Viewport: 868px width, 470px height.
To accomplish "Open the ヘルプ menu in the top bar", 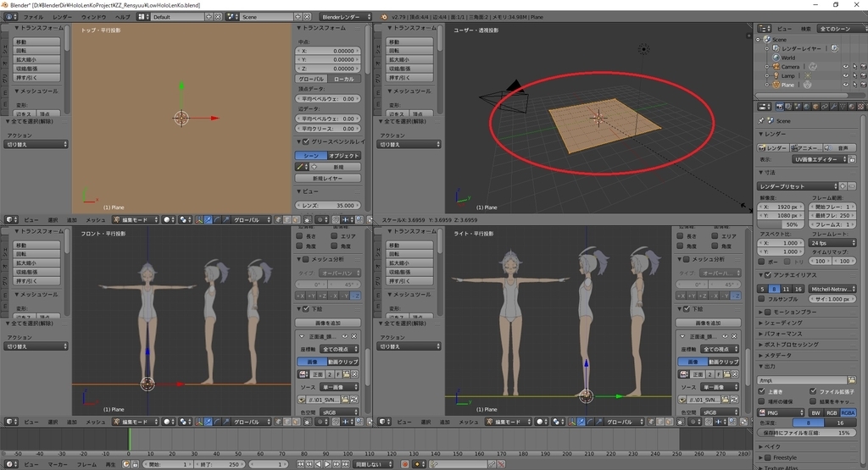I will point(122,17).
